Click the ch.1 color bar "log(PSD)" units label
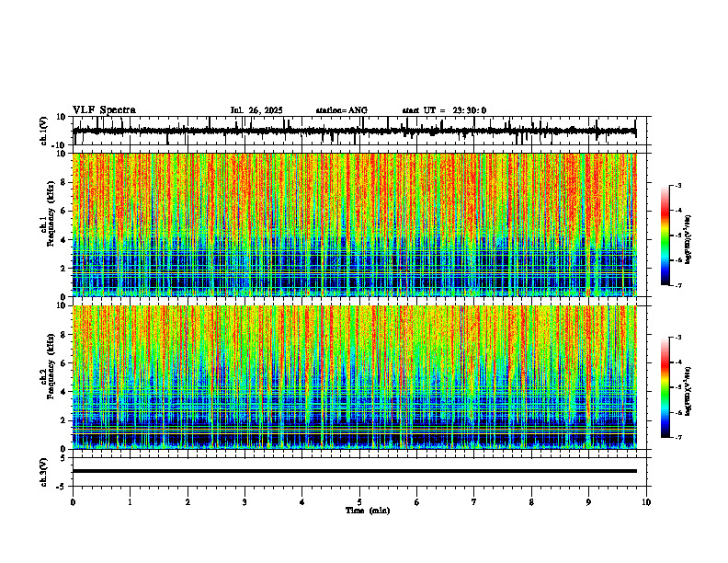Image resolution: width=728 pixels, height=563 pixels. click(x=688, y=240)
